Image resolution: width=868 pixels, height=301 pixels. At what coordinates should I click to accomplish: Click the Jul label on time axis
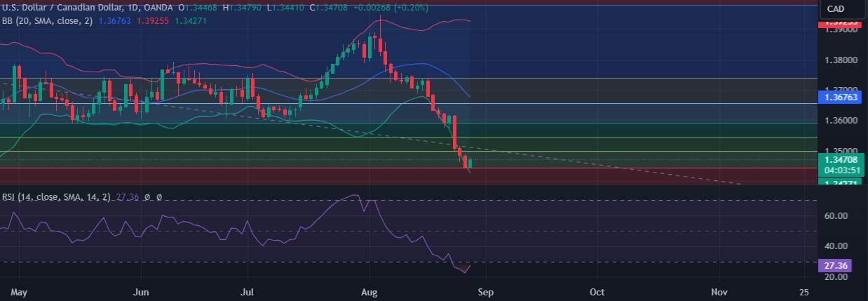point(246,291)
